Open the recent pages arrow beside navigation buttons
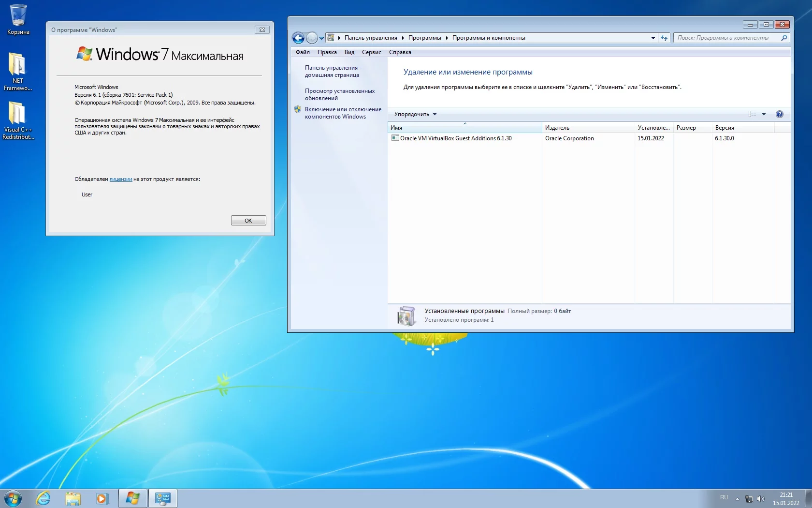Screen dimensions: 812x508 click(321, 38)
